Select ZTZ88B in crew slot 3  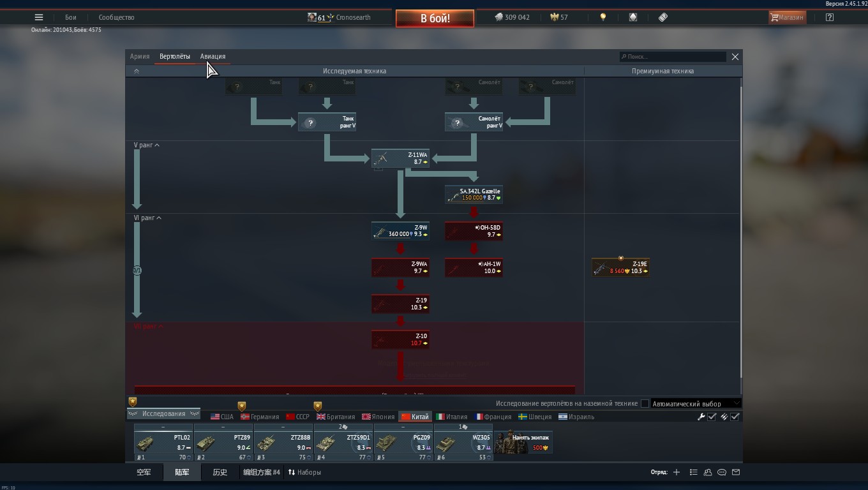[x=283, y=443]
